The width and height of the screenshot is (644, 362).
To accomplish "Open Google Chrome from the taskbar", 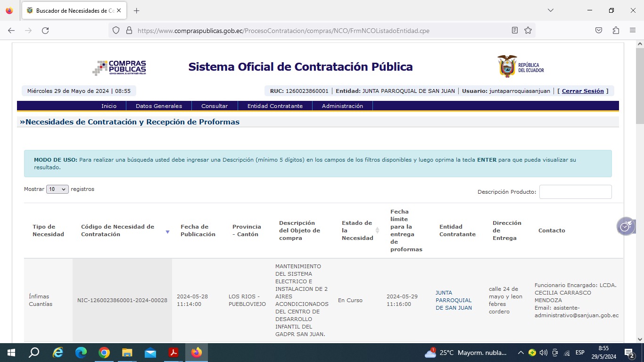I will 104,353.
